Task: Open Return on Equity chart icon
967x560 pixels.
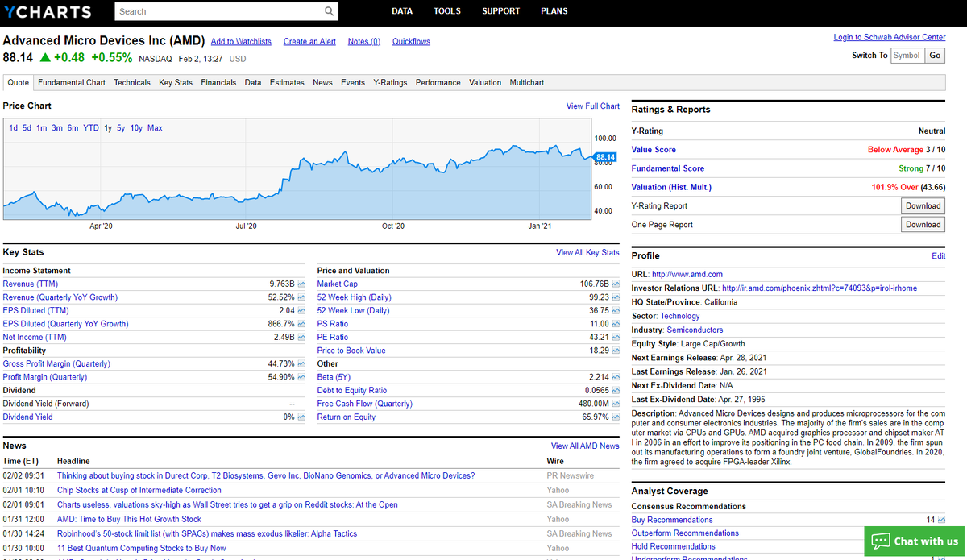Action: 616,417
